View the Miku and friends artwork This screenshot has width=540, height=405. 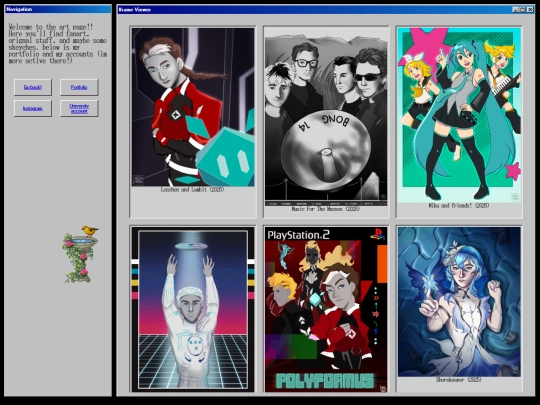(459, 115)
